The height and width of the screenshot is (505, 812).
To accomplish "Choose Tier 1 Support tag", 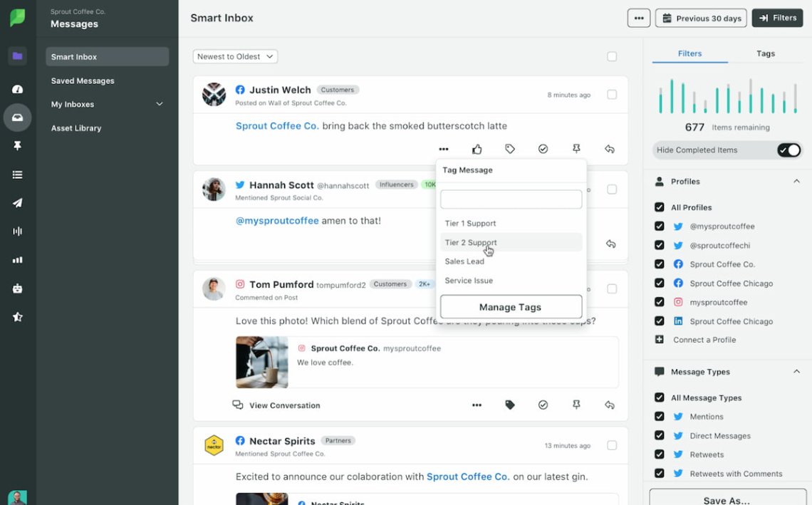I will [511, 223].
